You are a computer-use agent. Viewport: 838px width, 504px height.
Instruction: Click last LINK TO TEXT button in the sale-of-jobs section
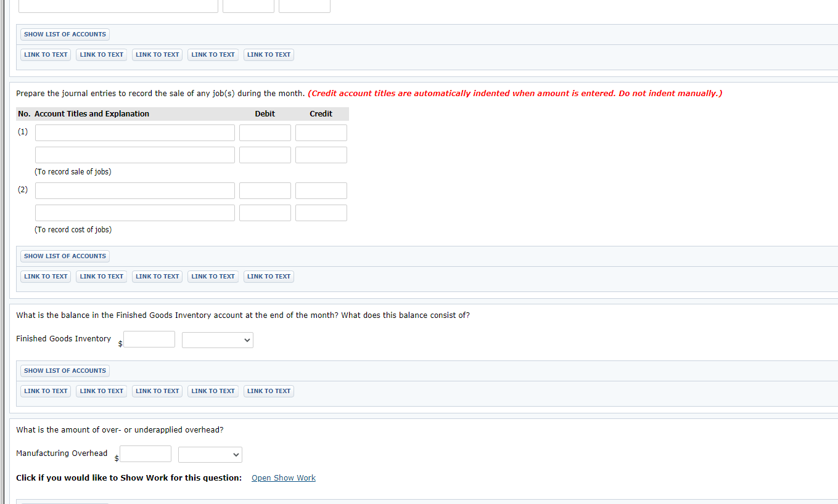(x=269, y=277)
